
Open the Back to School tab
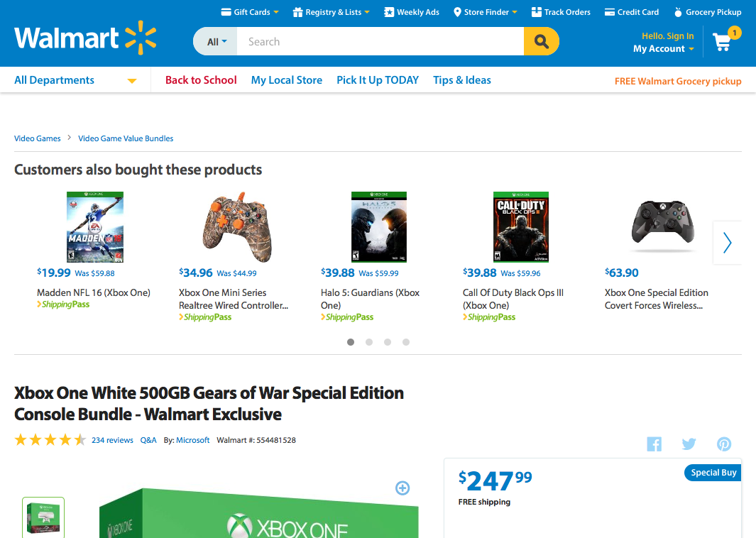(201, 80)
